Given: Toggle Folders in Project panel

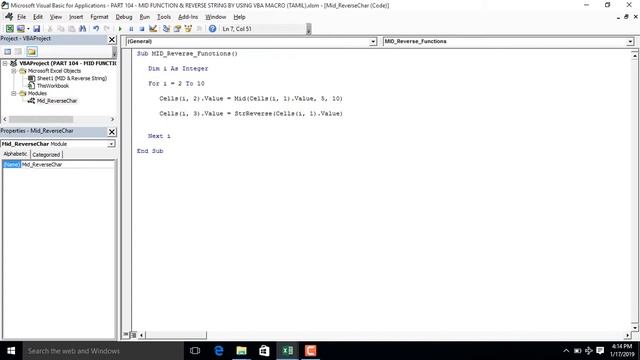Looking at the screenshot, I should [32, 51].
